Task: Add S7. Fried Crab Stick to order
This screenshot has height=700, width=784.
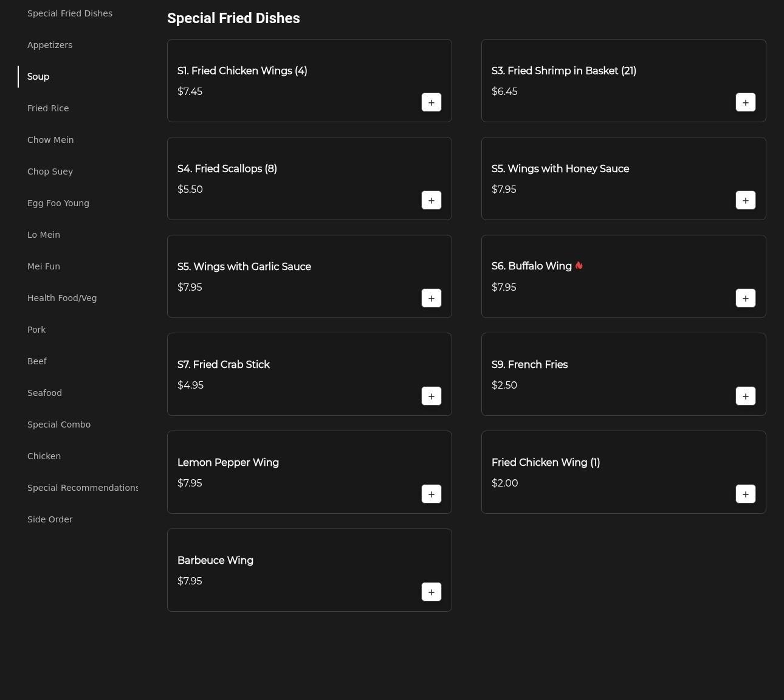Action: click(431, 396)
